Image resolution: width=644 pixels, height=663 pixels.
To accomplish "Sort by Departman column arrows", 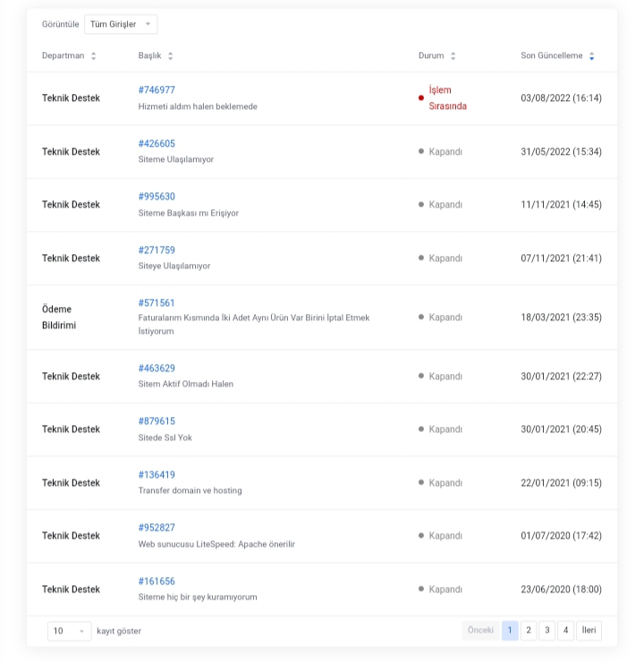I will coord(93,55).
